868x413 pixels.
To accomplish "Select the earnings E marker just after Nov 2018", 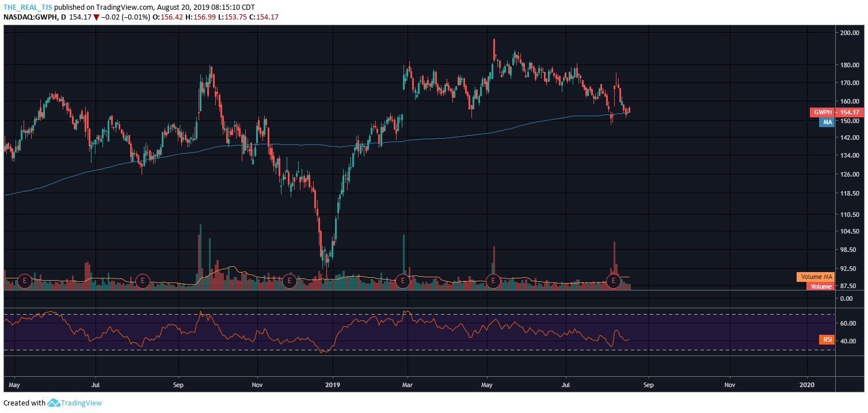I will point(290,281).
